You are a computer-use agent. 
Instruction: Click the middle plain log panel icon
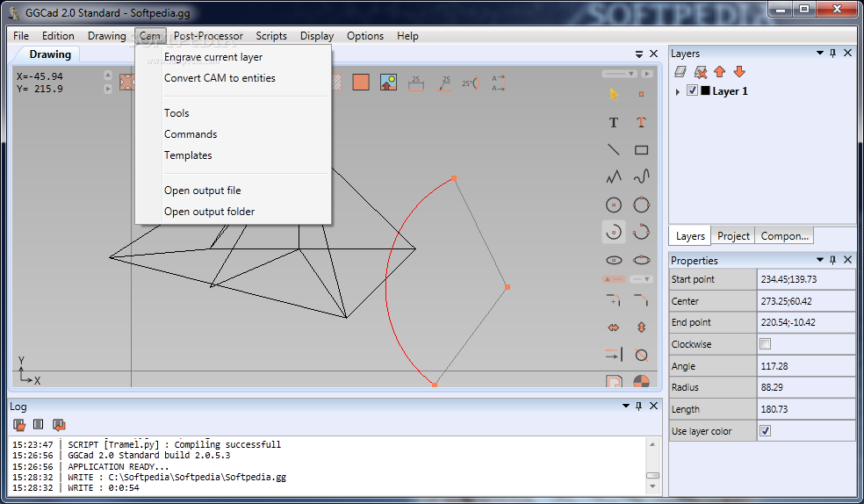click(38, 424)
